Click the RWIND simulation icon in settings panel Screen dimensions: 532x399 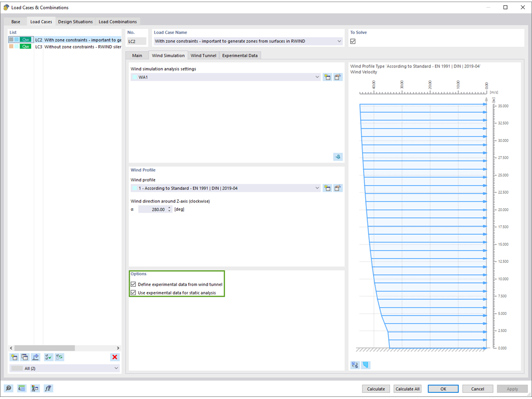[338, 157]
